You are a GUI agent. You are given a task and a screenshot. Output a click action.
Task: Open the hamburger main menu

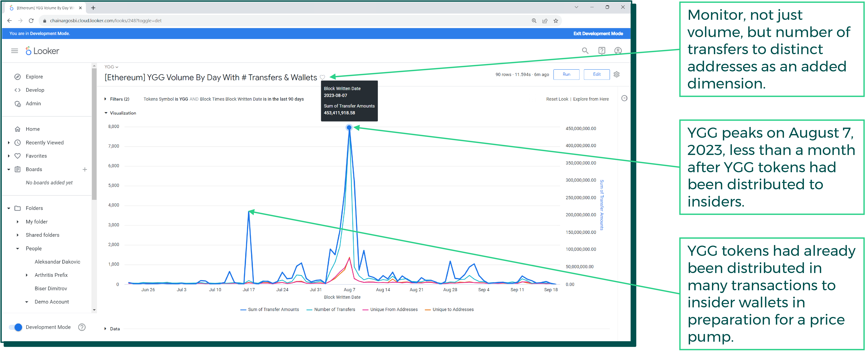click(15, 51)
